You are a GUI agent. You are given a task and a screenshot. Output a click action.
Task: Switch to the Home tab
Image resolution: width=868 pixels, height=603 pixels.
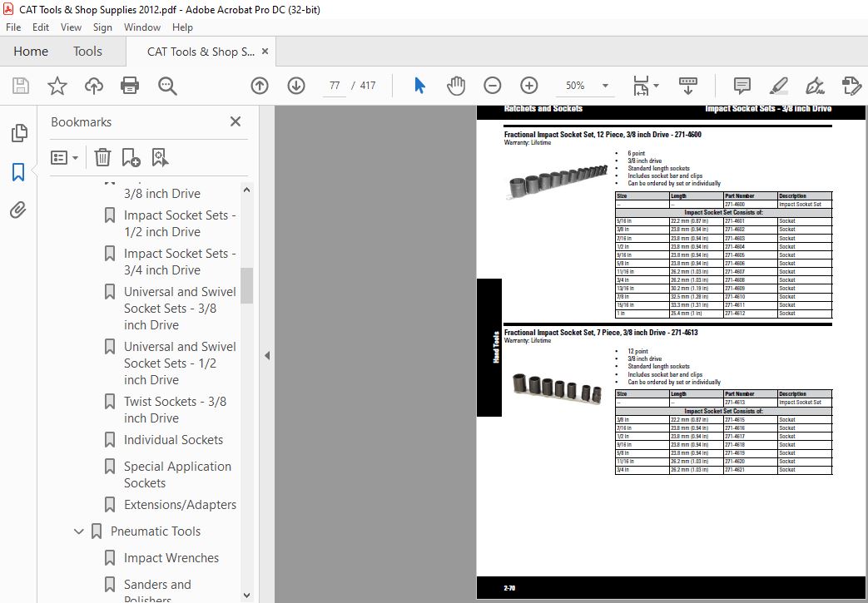click(31, 52)
